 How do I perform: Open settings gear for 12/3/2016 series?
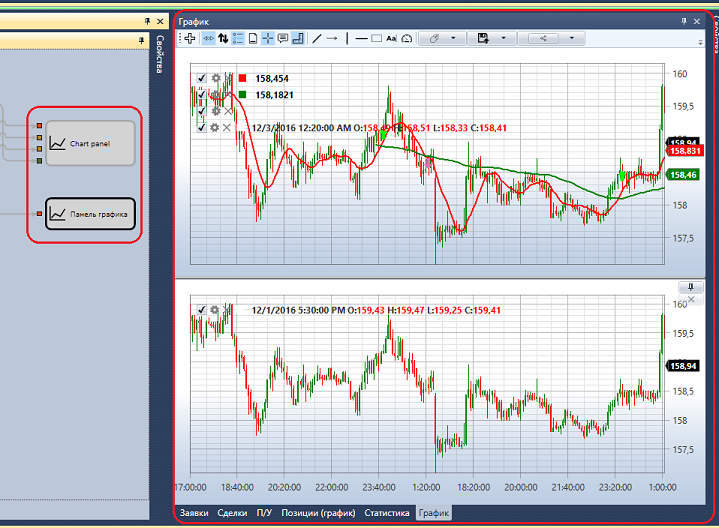tap(214, 128)
